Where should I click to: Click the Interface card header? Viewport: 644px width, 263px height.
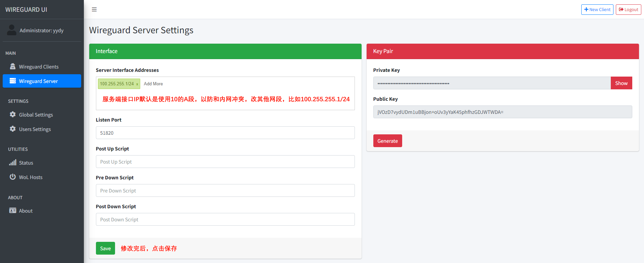tap(225, 51)
